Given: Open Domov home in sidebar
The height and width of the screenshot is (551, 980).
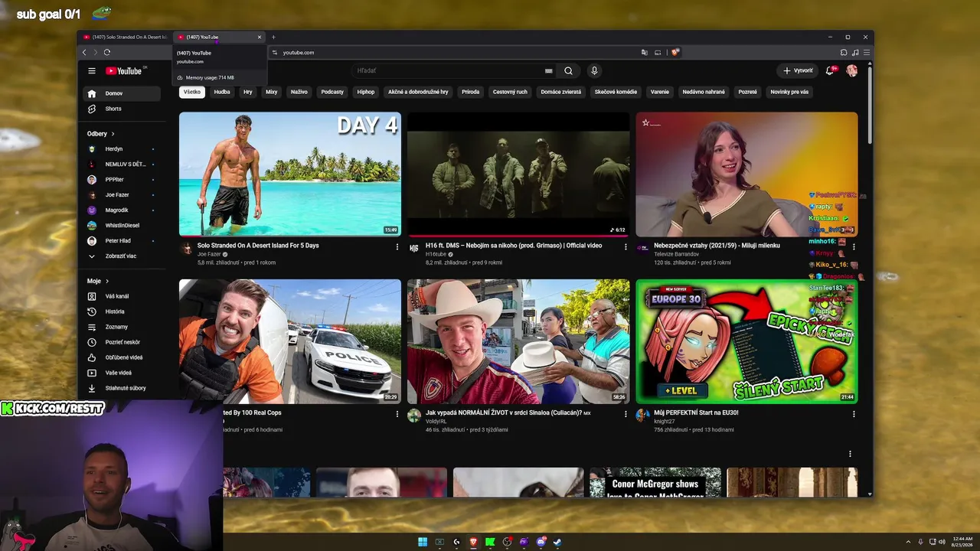Looking at the screenshot, I should pyautogui.click(x=122, y=93).
